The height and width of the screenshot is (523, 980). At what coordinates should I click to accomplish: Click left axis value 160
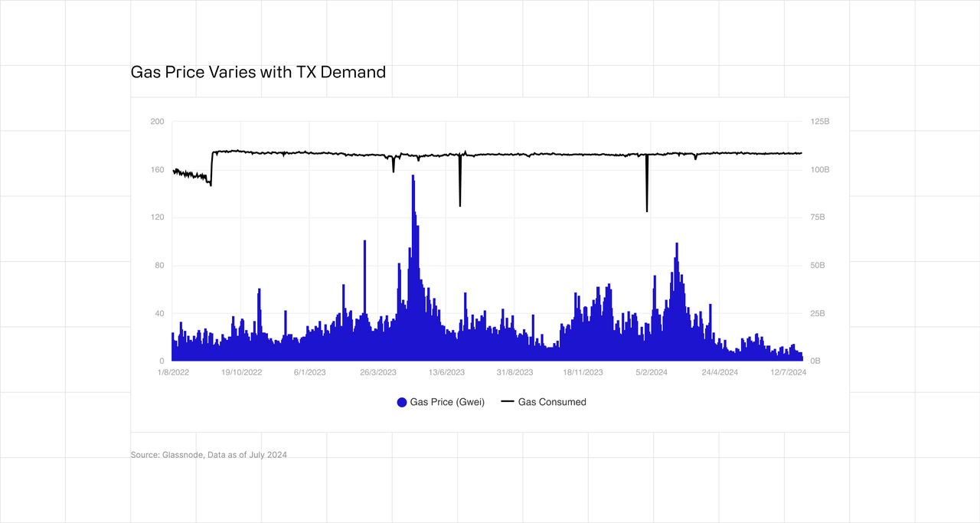158,170
